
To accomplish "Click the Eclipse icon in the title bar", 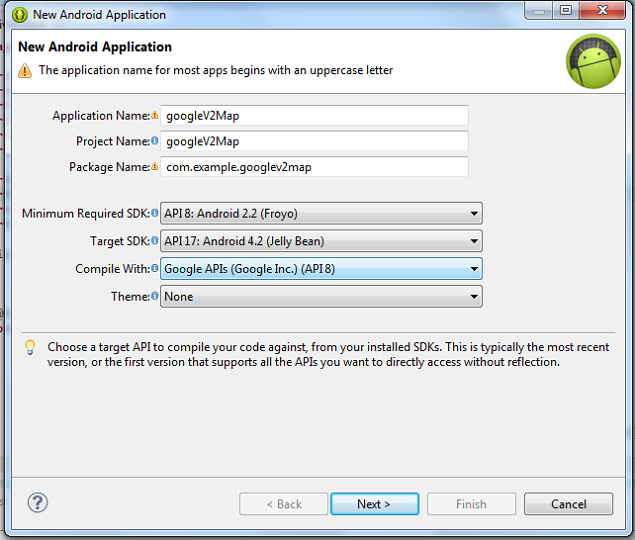I will tap(19, 15).
